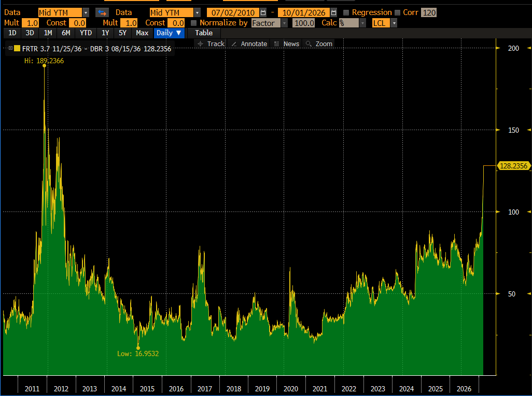532x396 pixels.
Task: Click the first Mult input 1.0
Action: pyautogui.click(x=31, y=23)
